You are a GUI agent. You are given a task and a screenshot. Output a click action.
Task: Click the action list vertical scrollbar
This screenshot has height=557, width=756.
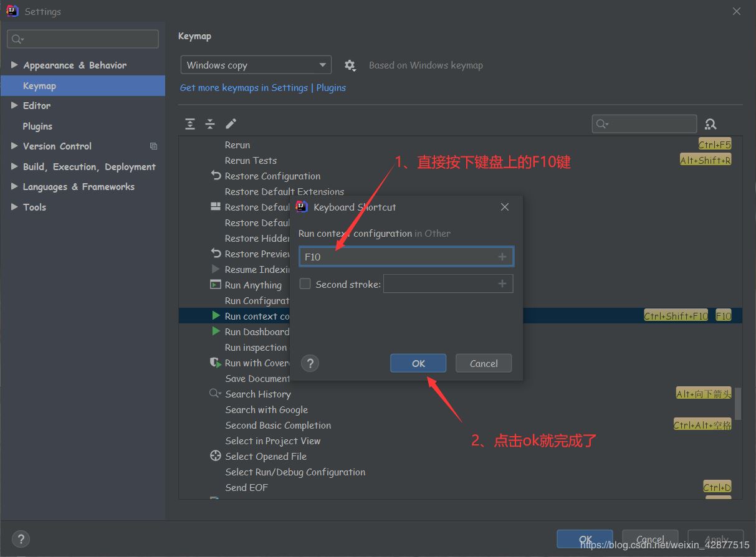pos(738,403)
